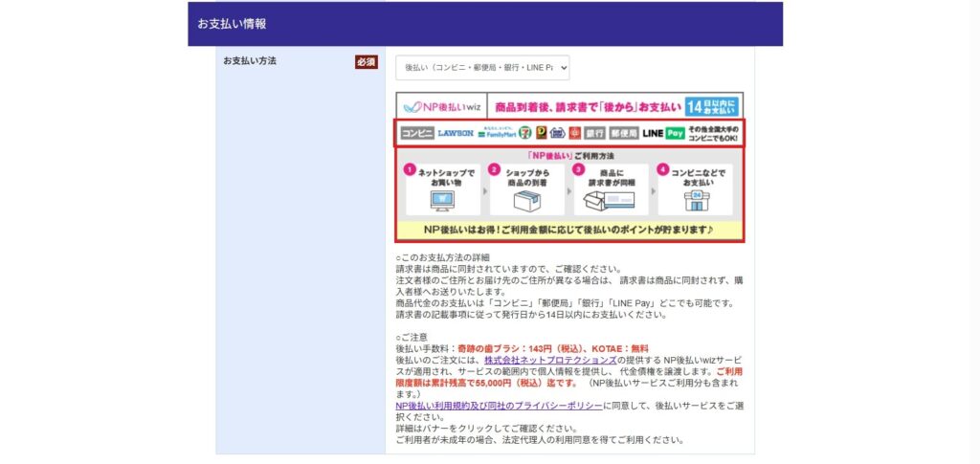
Task: Click the open box with invoice icon
Action: [611, 201]
